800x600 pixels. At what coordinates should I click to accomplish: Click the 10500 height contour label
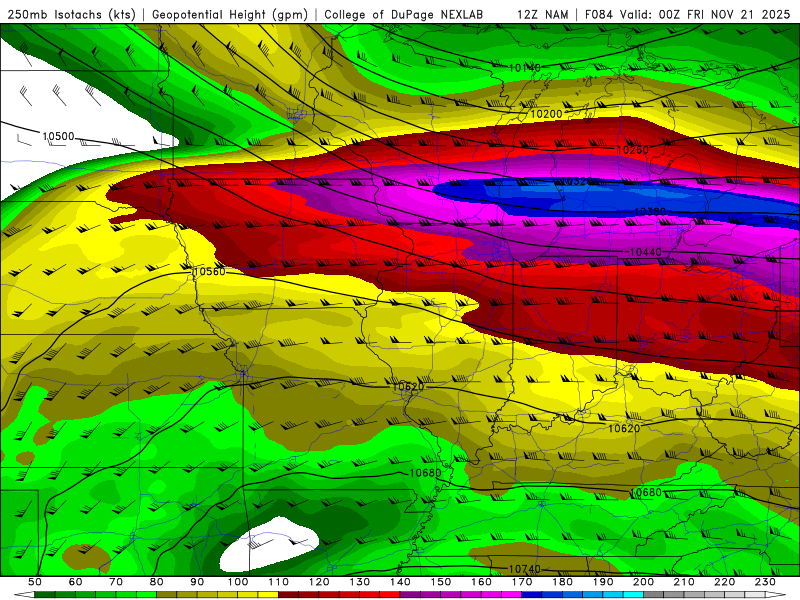click(x=58, y=136)
